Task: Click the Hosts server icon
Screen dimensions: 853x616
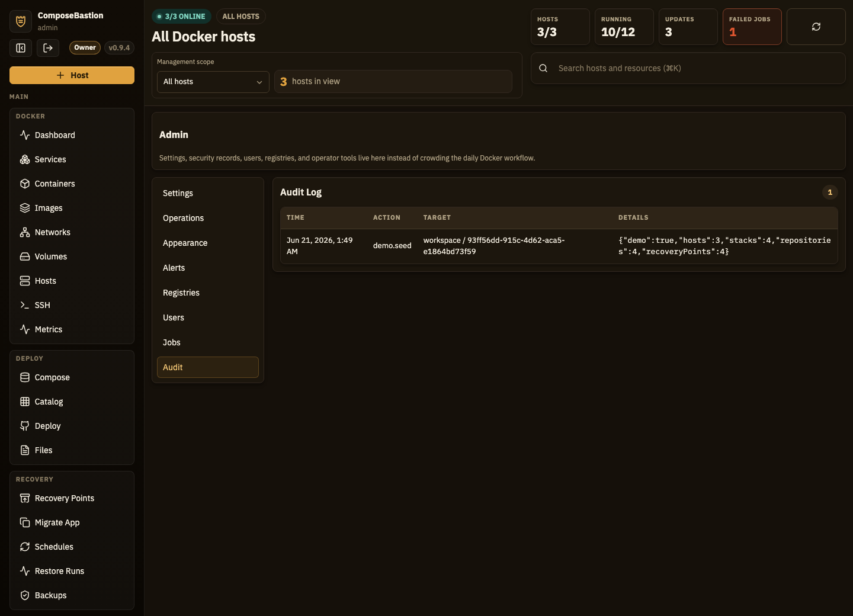Action: coord(25,281)
